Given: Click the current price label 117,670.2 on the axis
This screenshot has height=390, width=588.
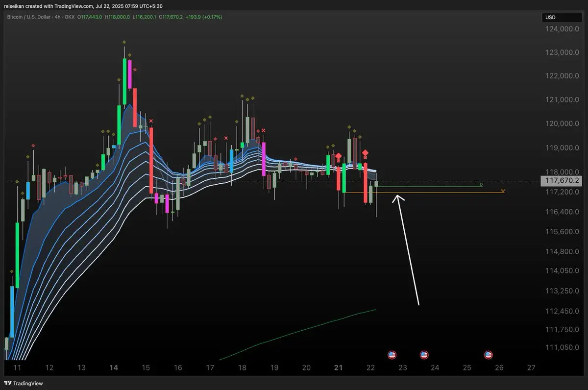Looking at the screenshot, I should (562, 181).
